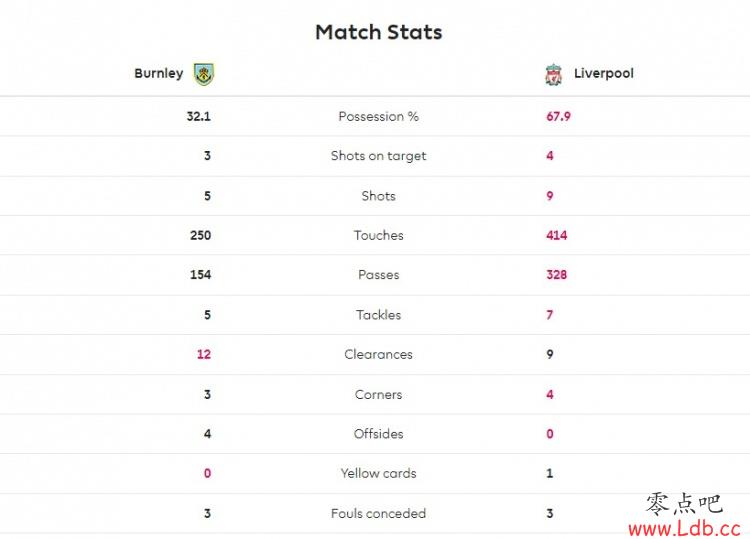Open the Liverpool team name link

coord(604,73)
